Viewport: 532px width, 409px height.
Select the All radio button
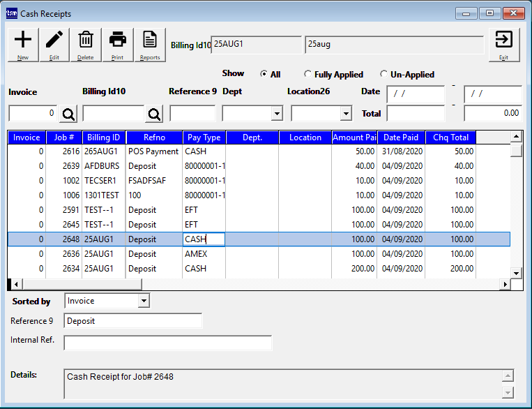point(264,74)
